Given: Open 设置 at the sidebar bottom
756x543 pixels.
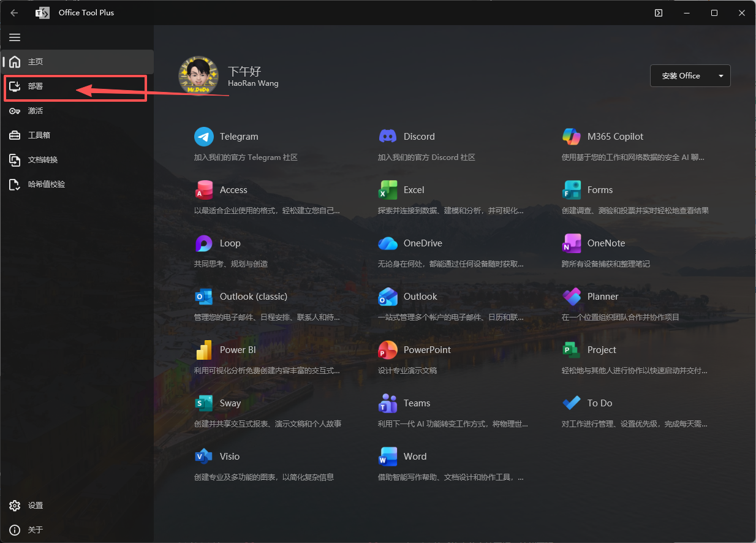Looking at the screenshot, I should [x=36, y=506].
